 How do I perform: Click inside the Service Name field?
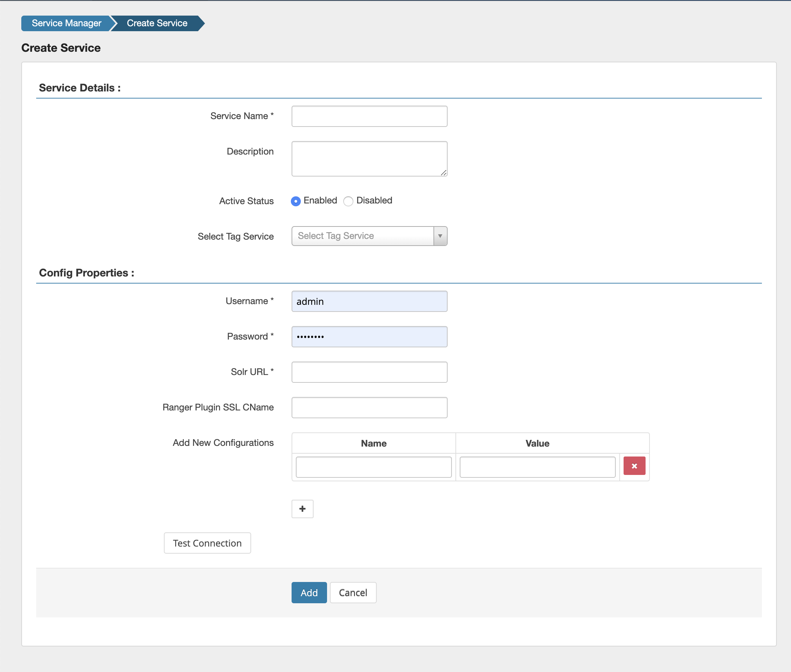[369, 116]
